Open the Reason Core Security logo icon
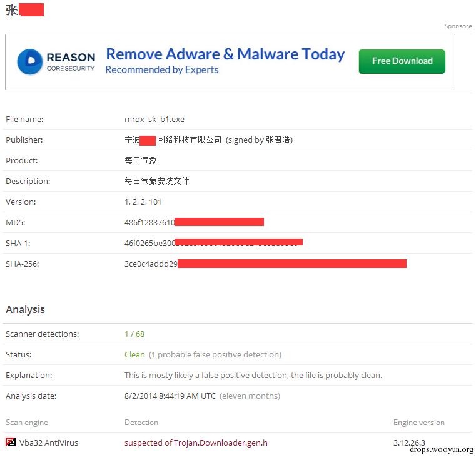476x457 pixels. point(30,62)
